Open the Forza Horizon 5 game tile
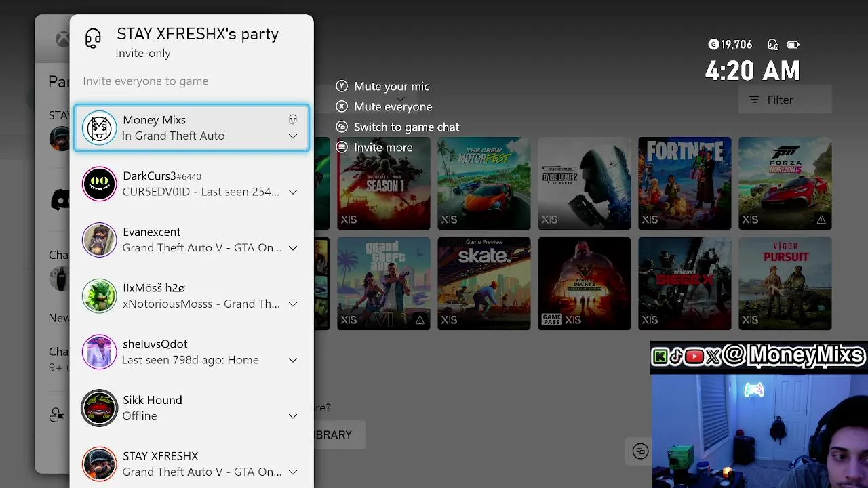Screen dimensions: 868x488 [x=785, y=184]
